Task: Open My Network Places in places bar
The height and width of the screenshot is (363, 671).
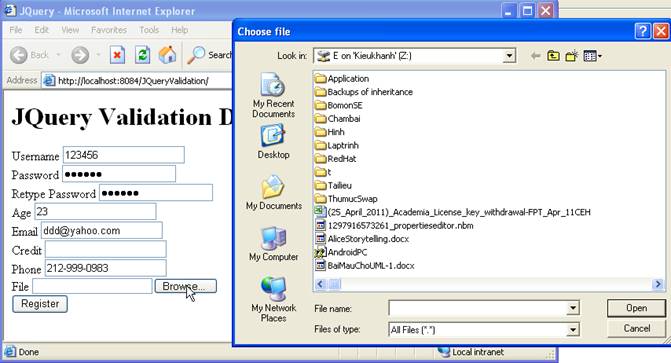Action: pyautogui.click(x=273, y=299)
